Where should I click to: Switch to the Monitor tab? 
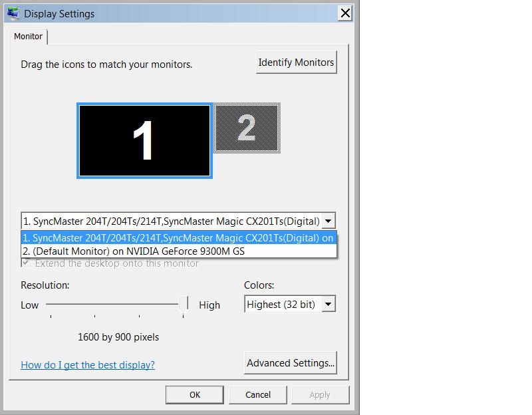[28, 37]
